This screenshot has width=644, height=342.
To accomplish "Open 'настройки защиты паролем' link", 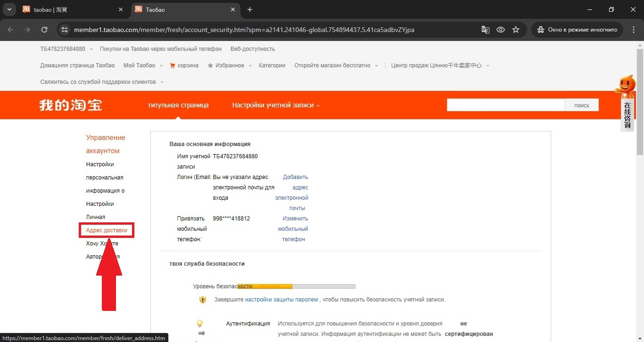I will [281, 300].
